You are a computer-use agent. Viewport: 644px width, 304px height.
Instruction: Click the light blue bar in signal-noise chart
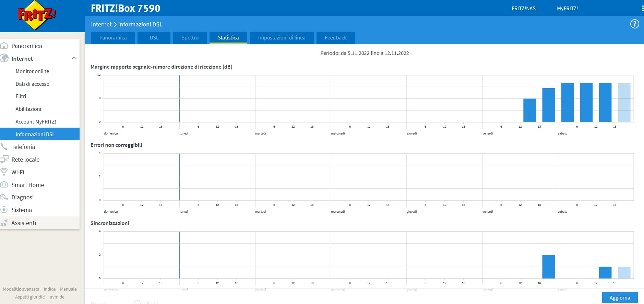click(624, 103)
